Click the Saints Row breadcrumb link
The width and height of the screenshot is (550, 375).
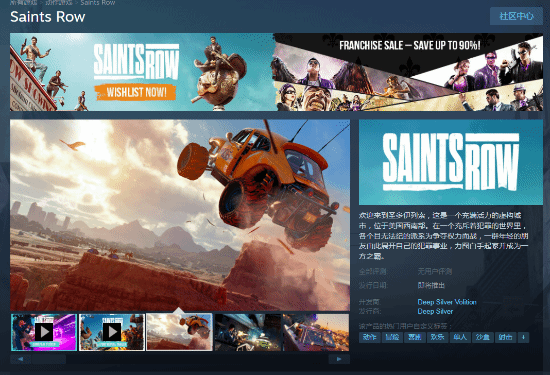[98, 3]
